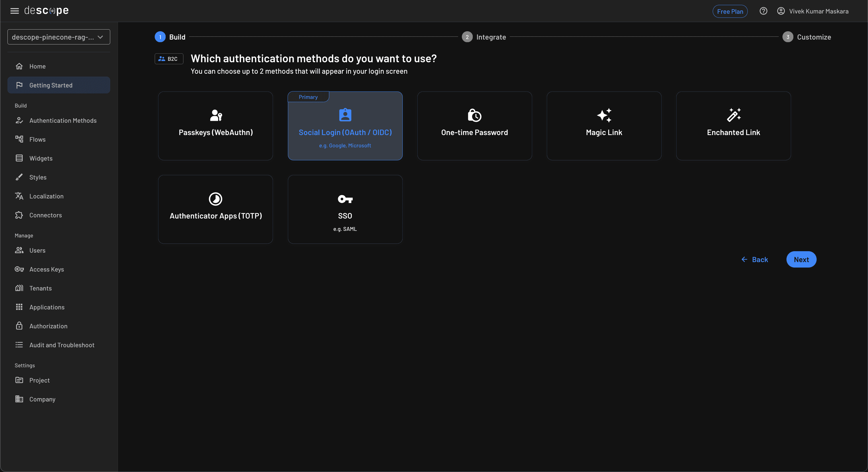Click the Authorization lock icon

click(x=19, y=326)
